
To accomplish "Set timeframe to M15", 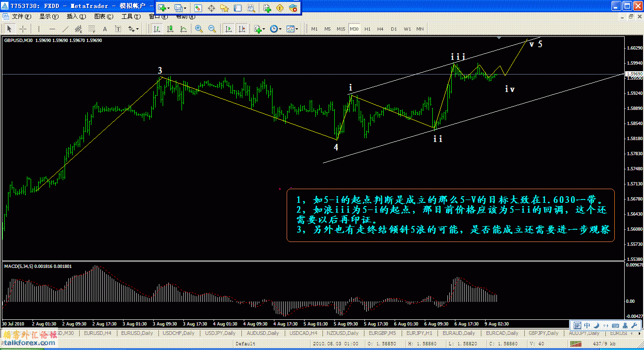I will [x=341, y=29].
